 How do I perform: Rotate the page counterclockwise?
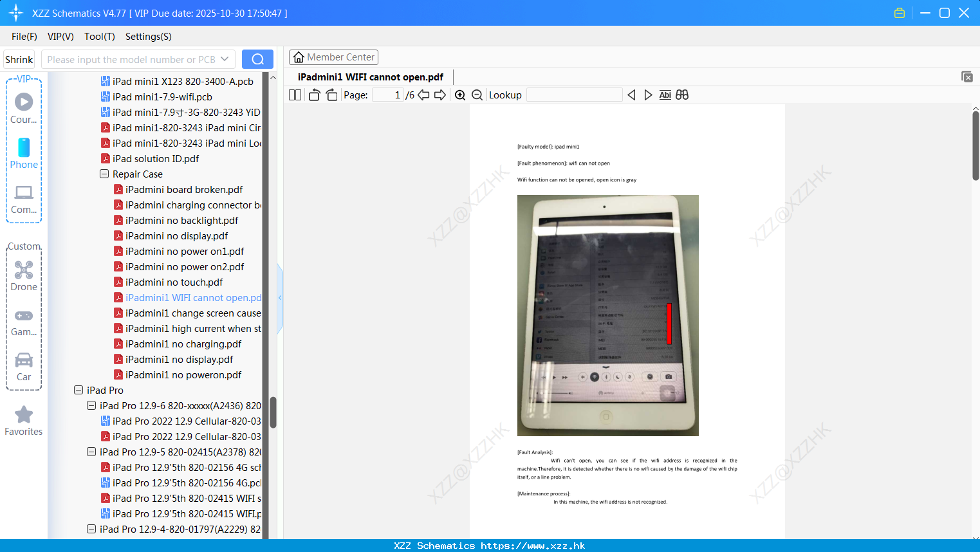[x=314, y=95]
